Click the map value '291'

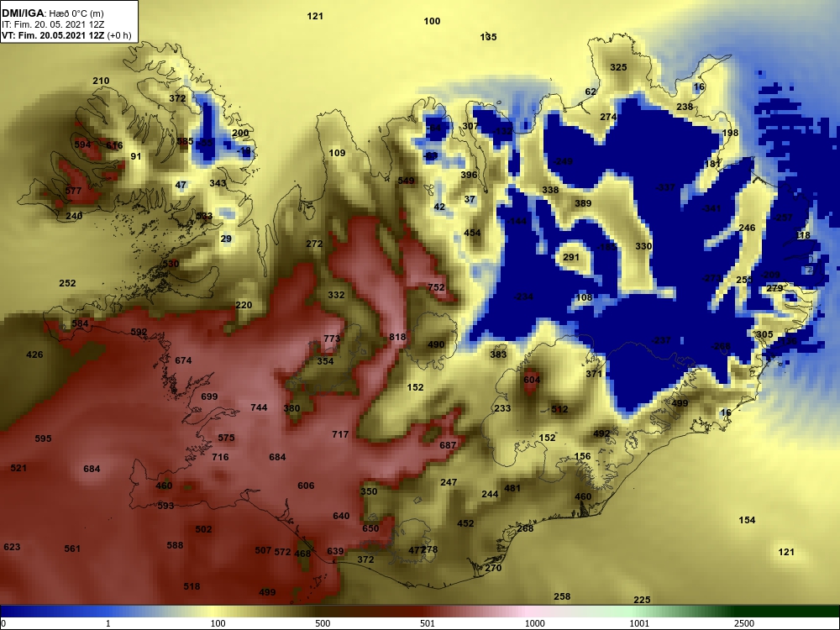(x=571, y=257)
